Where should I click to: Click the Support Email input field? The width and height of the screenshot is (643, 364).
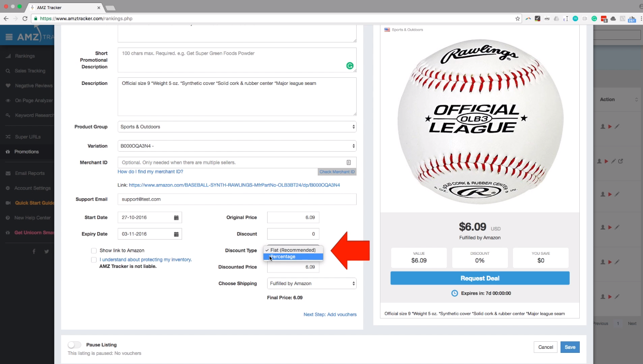coord(237,199)
